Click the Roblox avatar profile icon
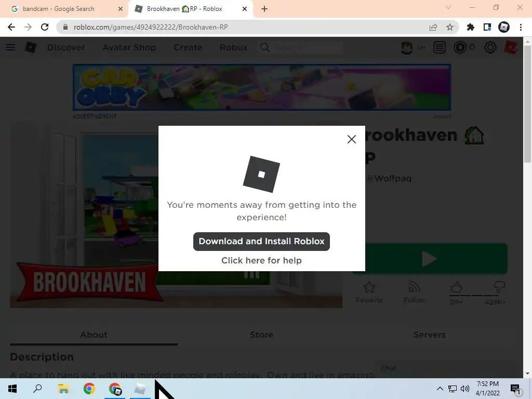 coord(407,47)
